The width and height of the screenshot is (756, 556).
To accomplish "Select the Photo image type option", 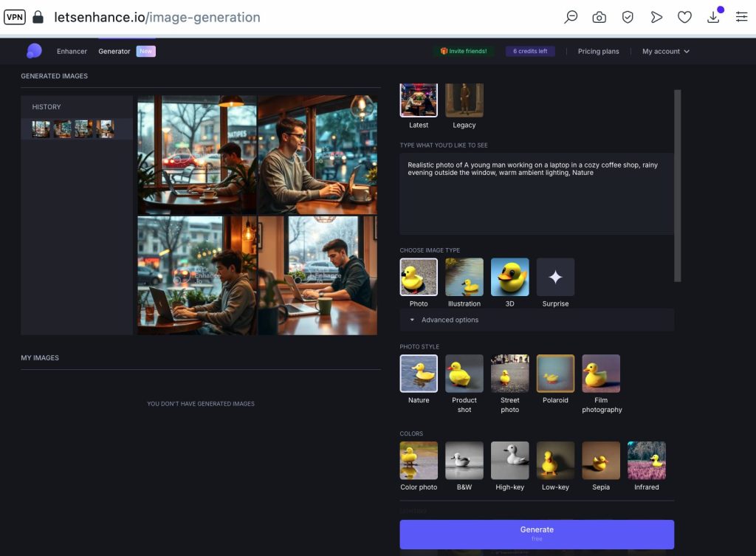I will (419, 277).
